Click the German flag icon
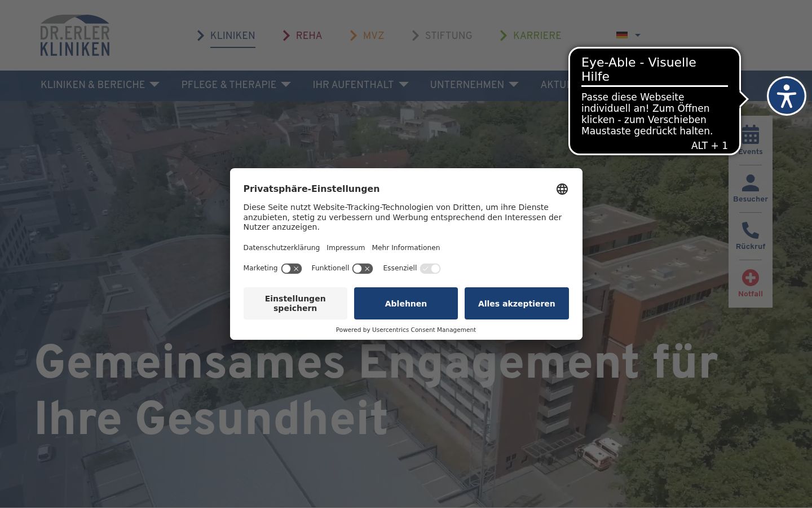Screen dimensions: 812x508 click(x=622, y=35)
